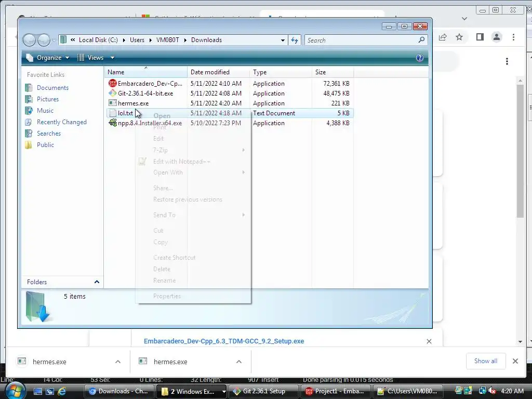This screenshot has height=399, width=532.
Task: Click the Searches icon in sidebar
Action: click(29, 134)
